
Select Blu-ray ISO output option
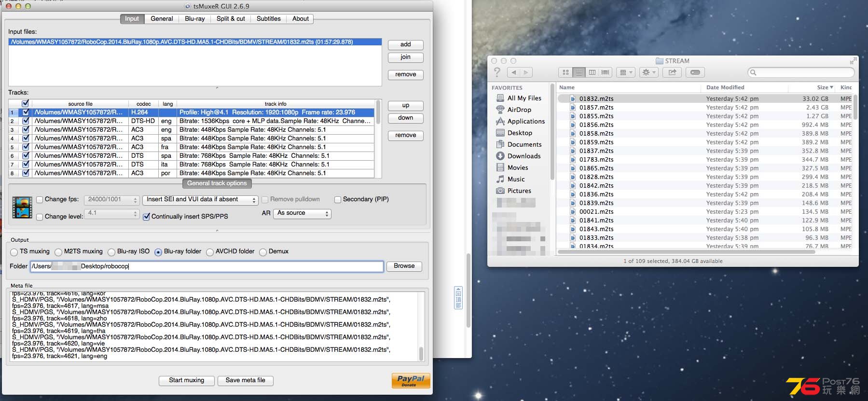coord(111,252)
